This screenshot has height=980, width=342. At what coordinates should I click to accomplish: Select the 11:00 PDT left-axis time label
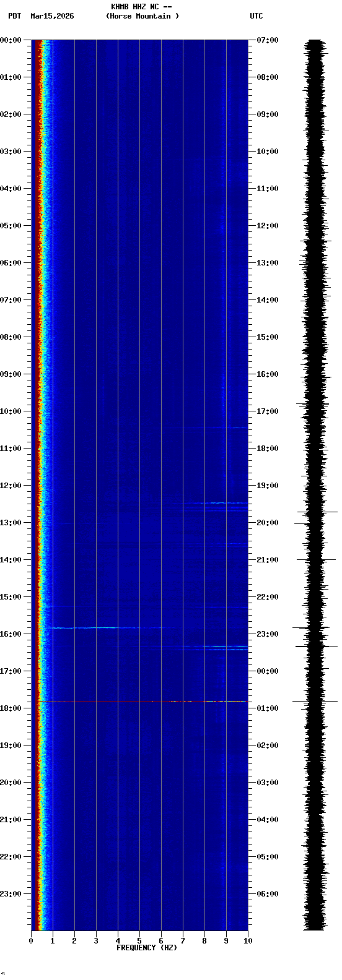pyautogui.click(x=11, y=449)
